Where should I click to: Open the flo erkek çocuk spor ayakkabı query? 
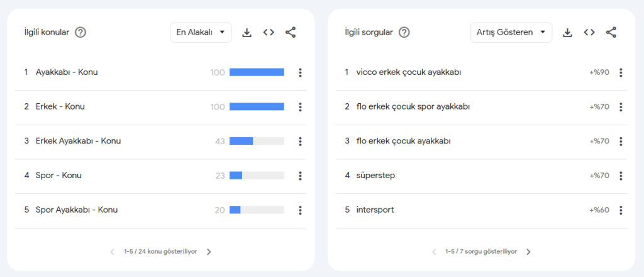(413, 106)
